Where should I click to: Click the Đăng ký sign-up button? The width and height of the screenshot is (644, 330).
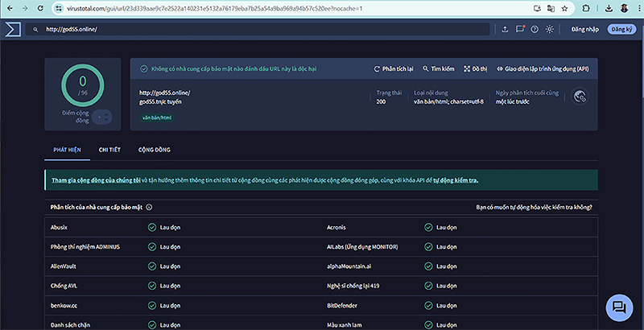click(x=621, y=29)
